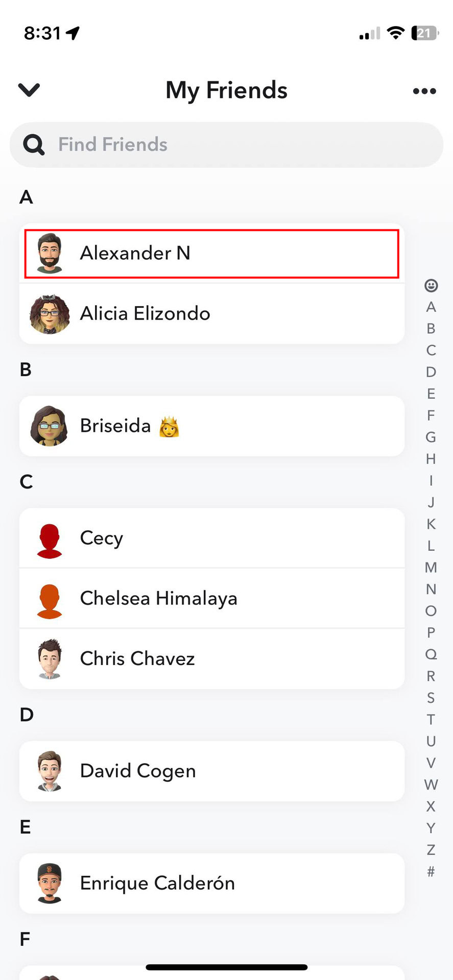Image resolution: width=453 pixels, height=980 pixels.
Task: Jump to best friends via smiley icon
Action: coord(431,285)
